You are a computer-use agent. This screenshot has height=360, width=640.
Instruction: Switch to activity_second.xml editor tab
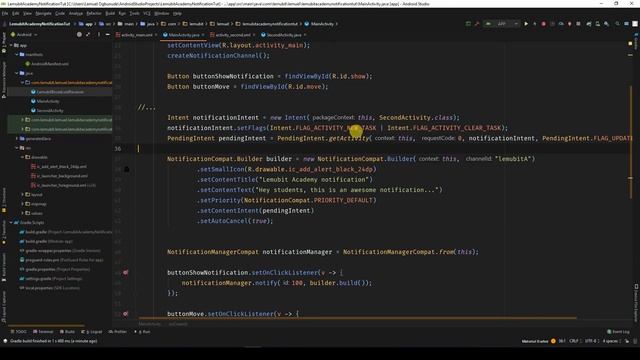(233, 35)
